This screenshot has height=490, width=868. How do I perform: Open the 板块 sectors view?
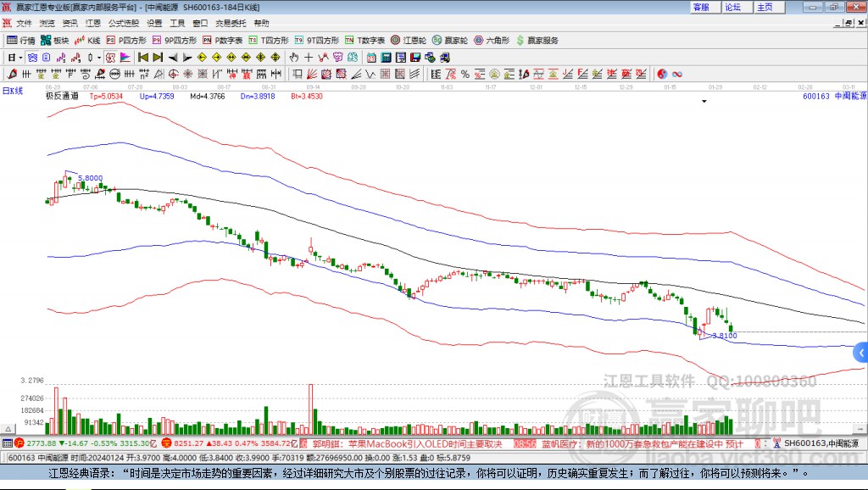tap(55, 41)
